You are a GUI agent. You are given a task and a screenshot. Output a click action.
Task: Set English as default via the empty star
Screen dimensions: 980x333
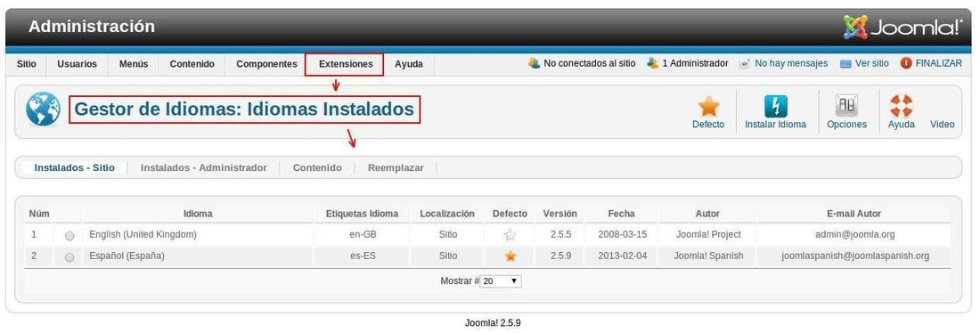pyautogui.click(x=510, y=235)
